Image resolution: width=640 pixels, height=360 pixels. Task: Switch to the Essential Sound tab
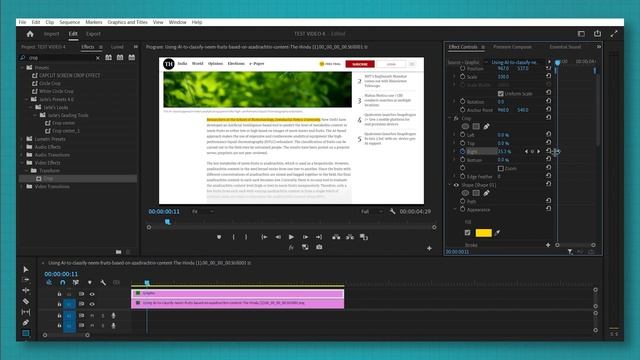point(565,47)
